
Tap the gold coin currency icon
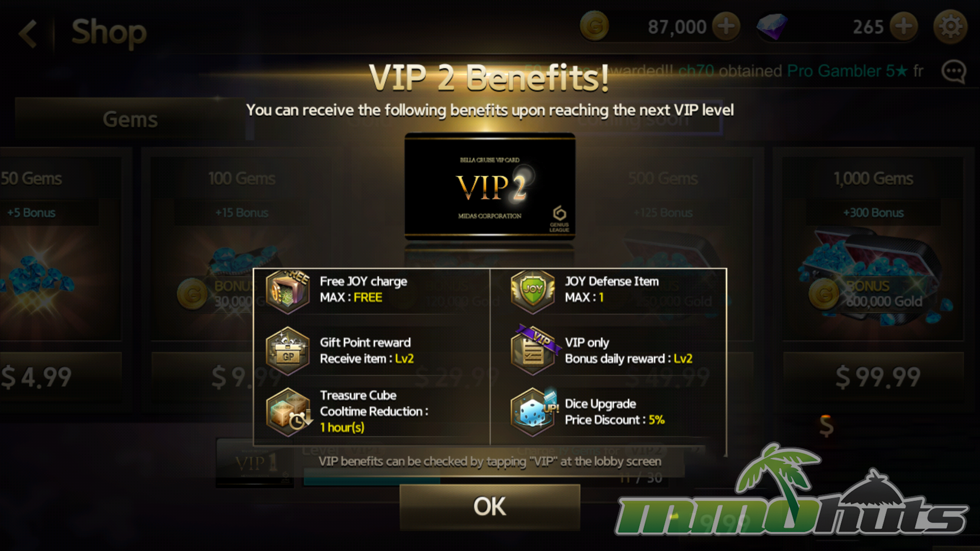595,27
